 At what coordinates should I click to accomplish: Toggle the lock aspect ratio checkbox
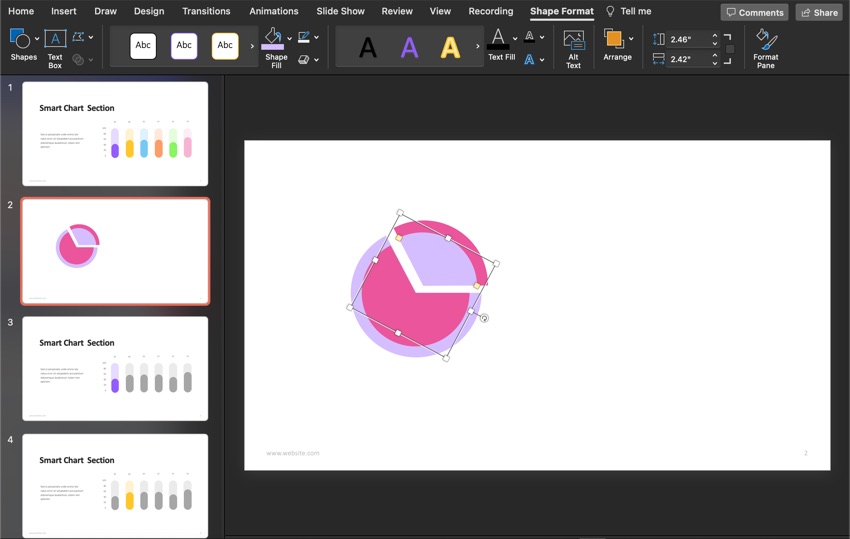click(x=730, y=49)
